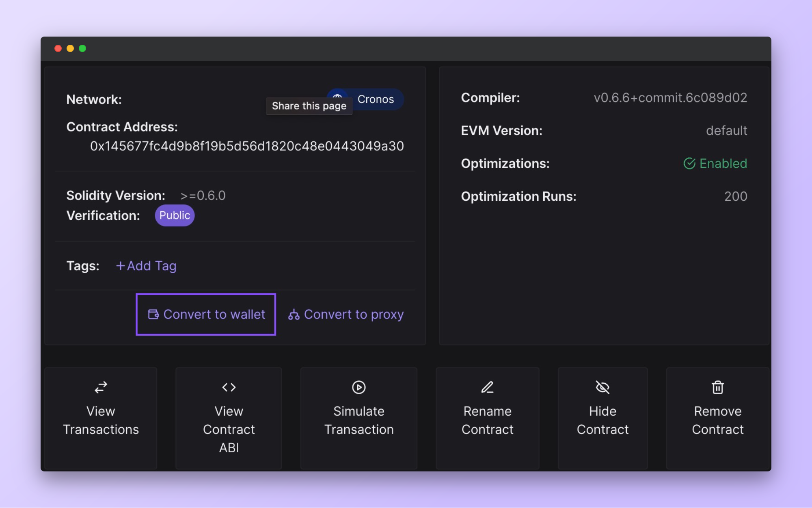Viewport: 812px width, 508px height.
Task: Click the proxy branch icon beside Convert to proxy
Action: click(294, 314)
